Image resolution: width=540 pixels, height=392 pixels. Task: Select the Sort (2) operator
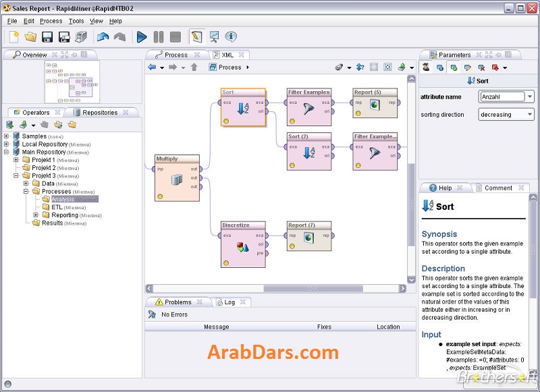[x=309, y=151]
